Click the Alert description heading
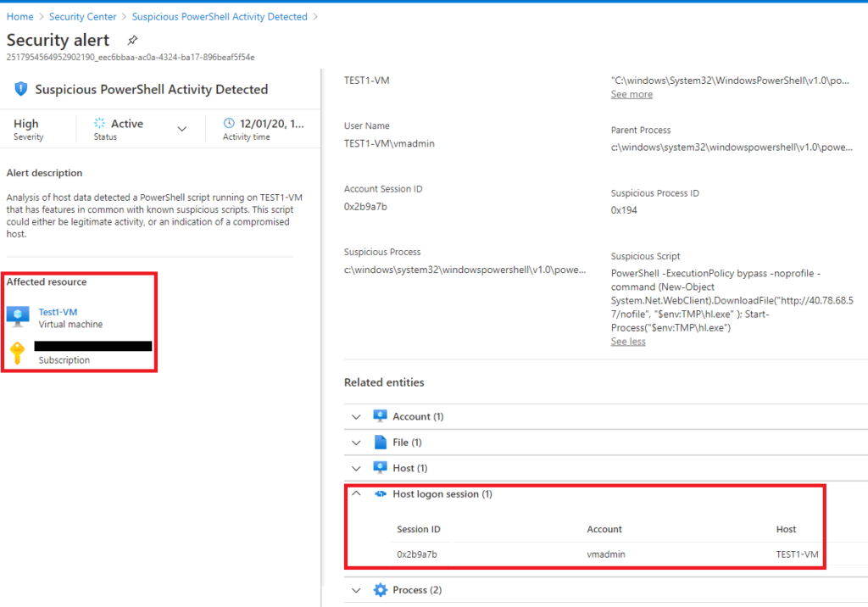This screenshot has width=868, height=607. [x=44, y=173]
